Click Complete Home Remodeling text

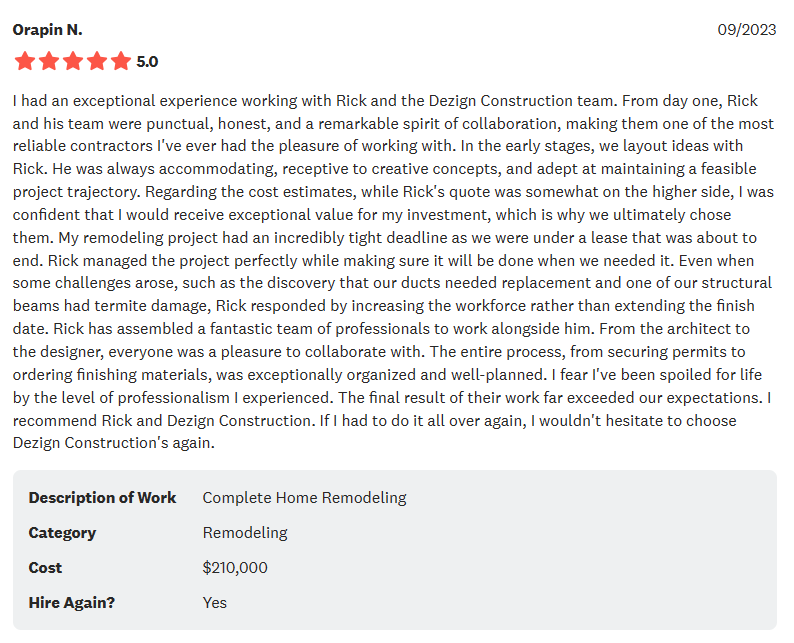click(304, 498)
